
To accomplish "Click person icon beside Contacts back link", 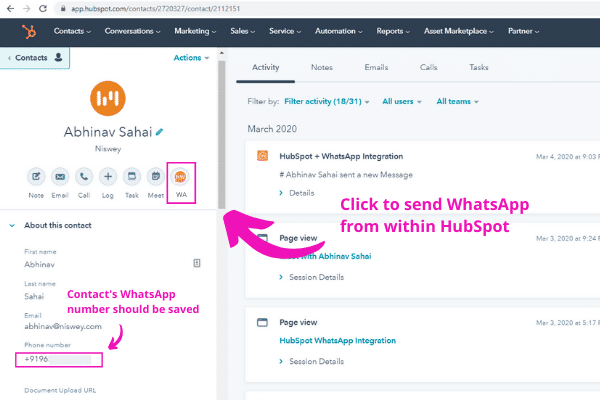I will (x=58, y=57).
